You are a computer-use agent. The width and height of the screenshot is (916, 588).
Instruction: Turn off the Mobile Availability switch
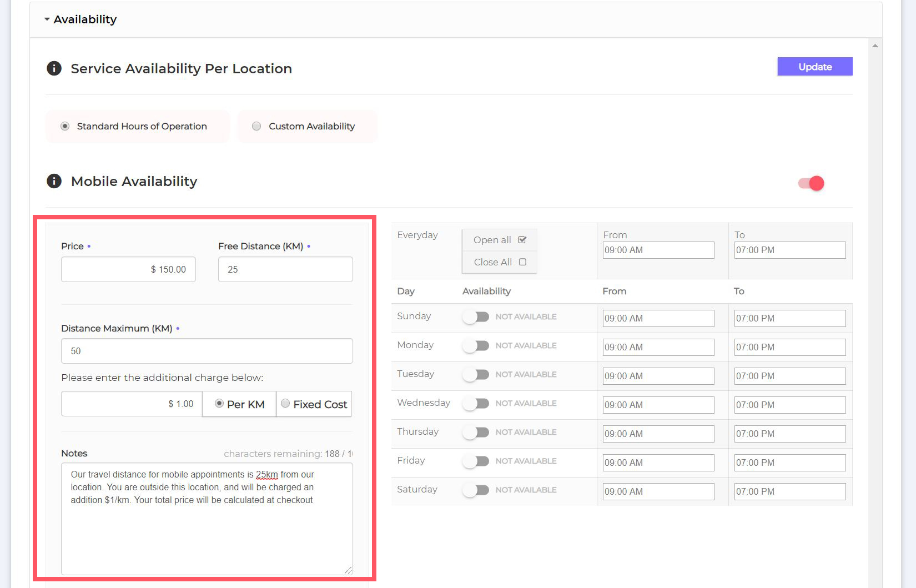tap(811, 183)
